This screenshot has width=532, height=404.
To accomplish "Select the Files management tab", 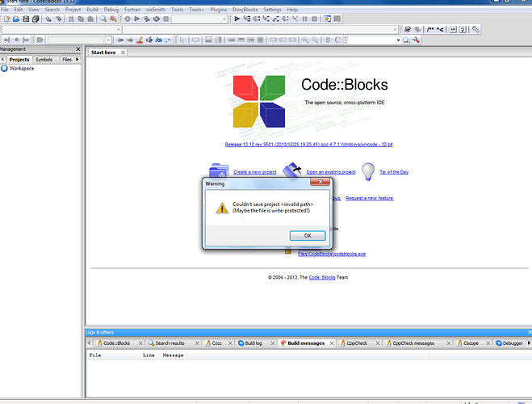I will coord(67,60).
